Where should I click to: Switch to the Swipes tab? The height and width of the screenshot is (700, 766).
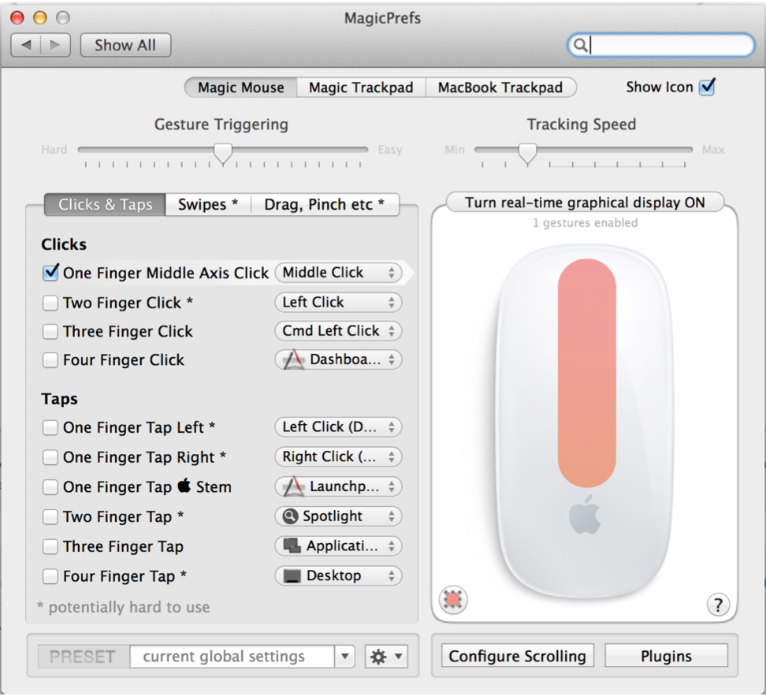[208, 204]
